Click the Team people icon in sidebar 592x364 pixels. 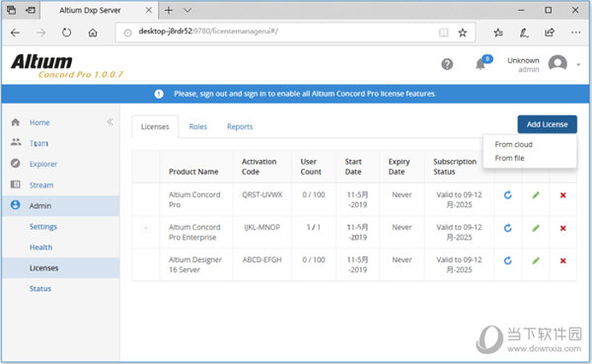pyautogui.click(x=16, y=142)
